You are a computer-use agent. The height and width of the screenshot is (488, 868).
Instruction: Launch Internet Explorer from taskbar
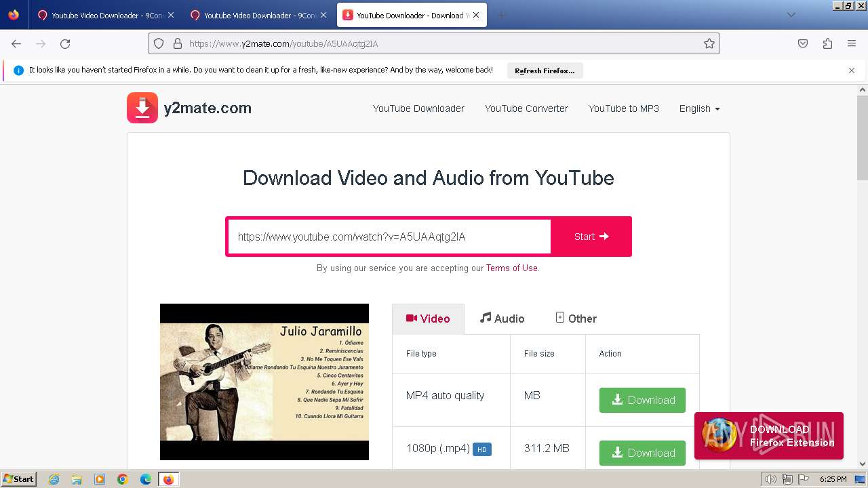click(x=54, y=479)
